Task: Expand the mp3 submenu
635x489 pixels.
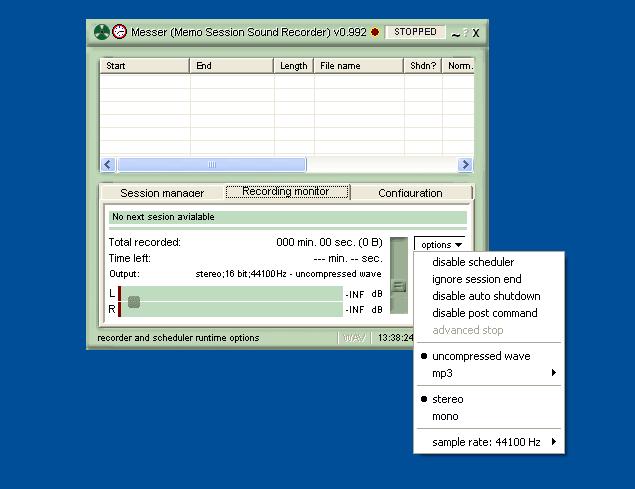Action: point(489,373)
